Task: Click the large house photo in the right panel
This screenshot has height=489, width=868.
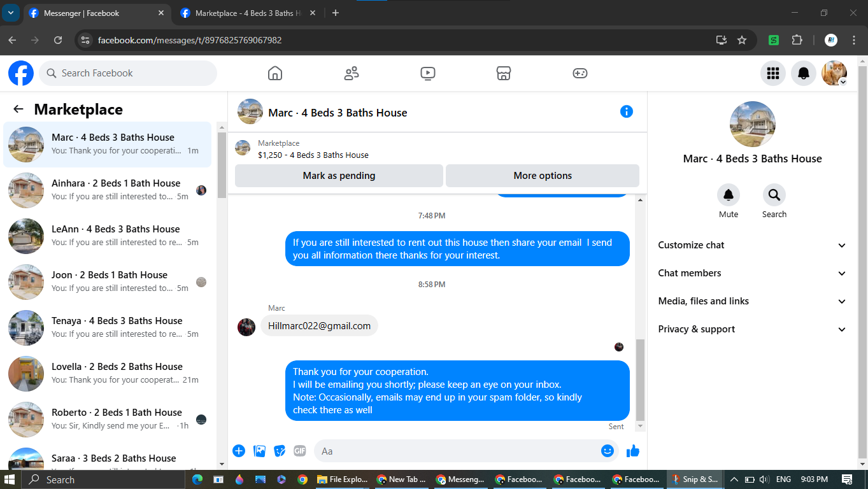Action: pos(753,124)
